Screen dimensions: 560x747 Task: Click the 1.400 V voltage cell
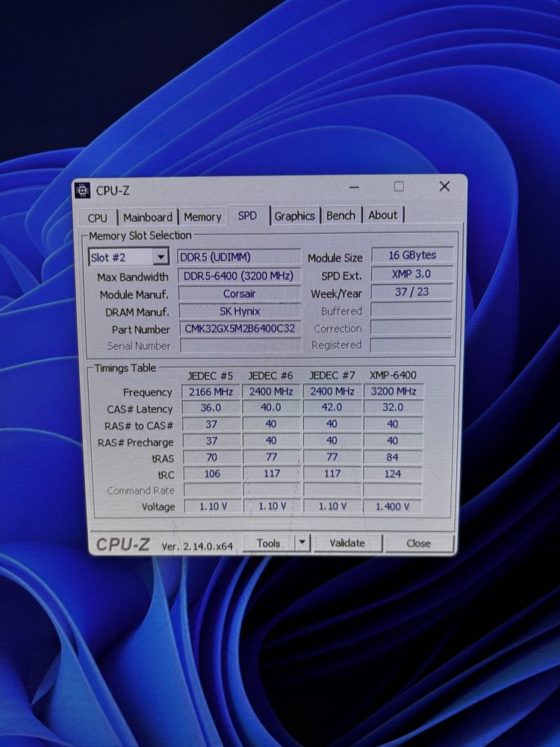[x=393, y=506]
